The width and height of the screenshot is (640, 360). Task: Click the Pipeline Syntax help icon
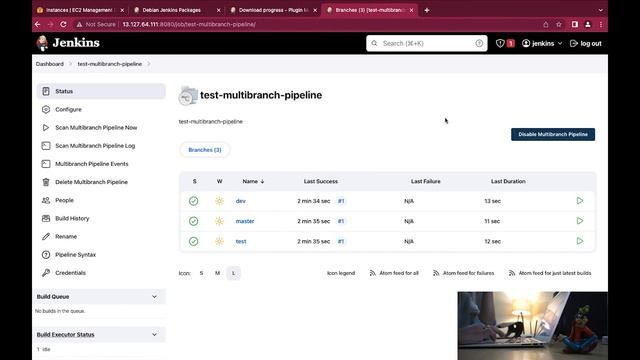pos(46,255)
